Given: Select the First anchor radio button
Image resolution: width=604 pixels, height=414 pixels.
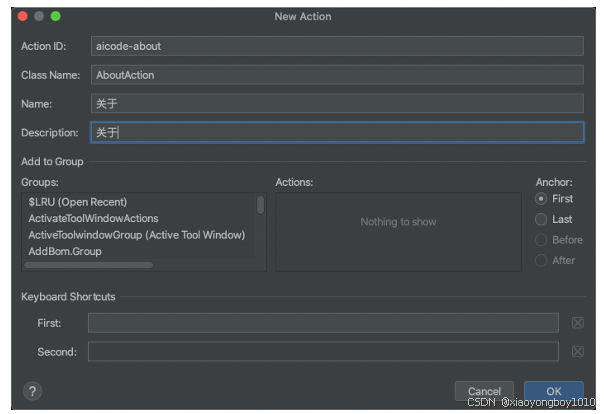Looking at the screenshot, I should pyautogui.click(x=541, y=199).
